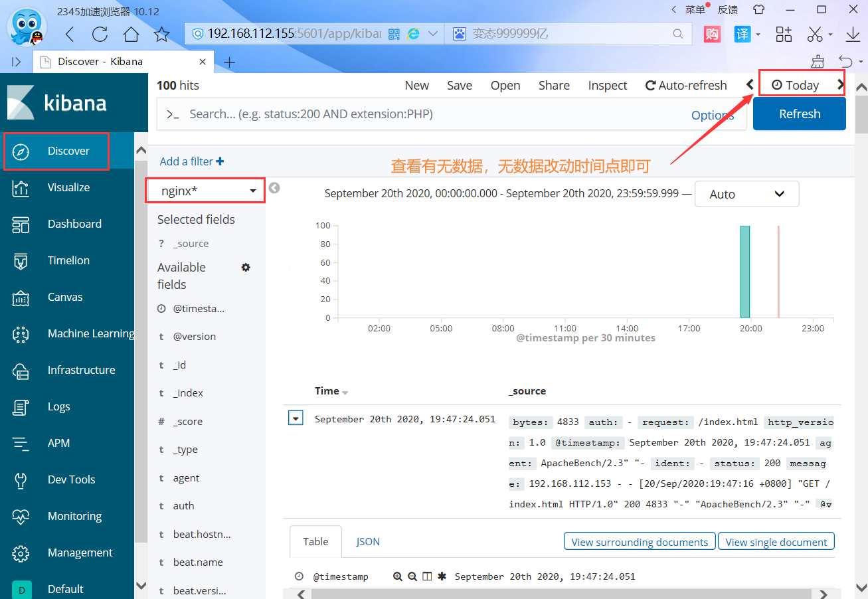Screen dimensions: 868x599
Task: Click Save in top menu
Action: pyautogui.click(x=460, y=85)
